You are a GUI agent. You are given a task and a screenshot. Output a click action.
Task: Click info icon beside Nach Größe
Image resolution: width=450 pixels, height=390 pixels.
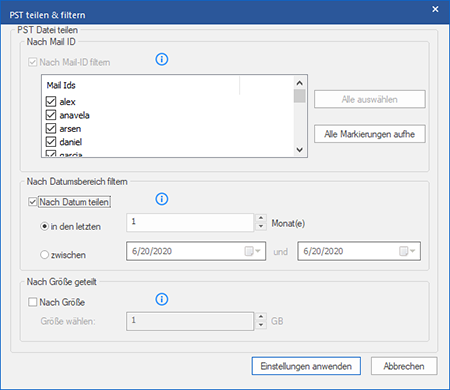pyautogui.click(x=162, y=299)
